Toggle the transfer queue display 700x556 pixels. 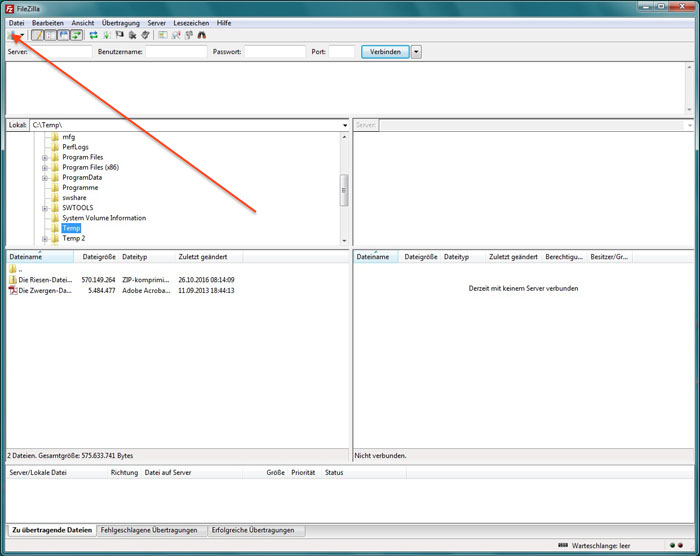coord(77,35)
